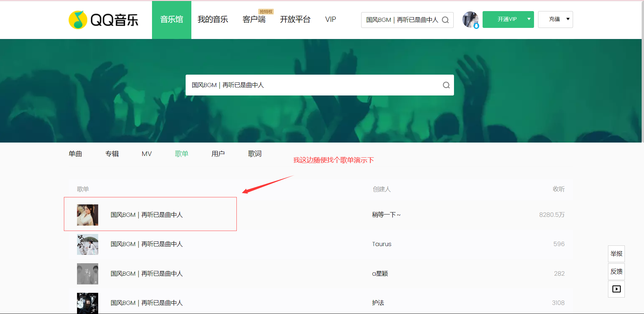Expand the 充值 dropdown arrow
The width and height of the screenshot is (644, 314).
(x=568, y=19)
